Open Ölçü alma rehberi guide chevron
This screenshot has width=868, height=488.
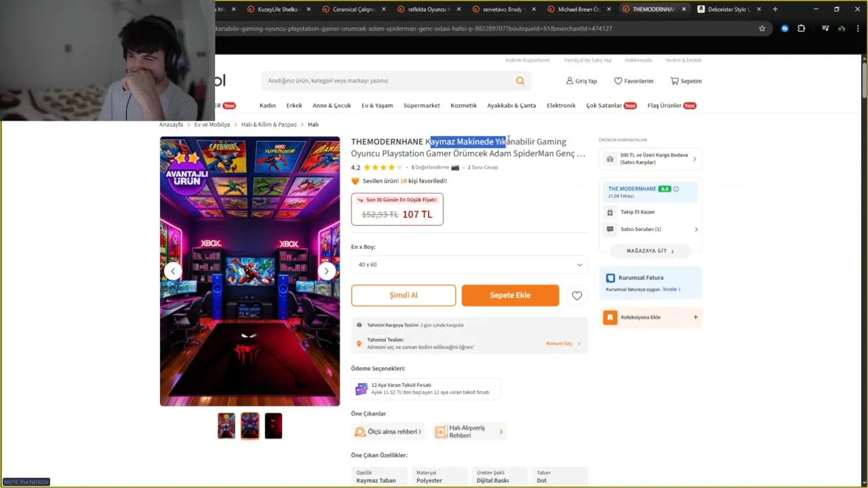[x=420, y=432]
